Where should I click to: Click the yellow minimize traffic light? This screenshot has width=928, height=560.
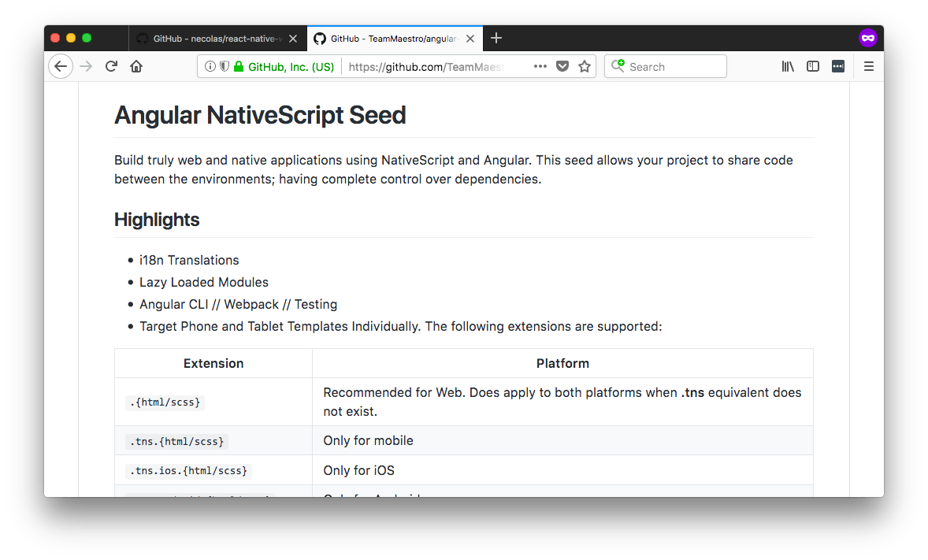click(69, 37)
